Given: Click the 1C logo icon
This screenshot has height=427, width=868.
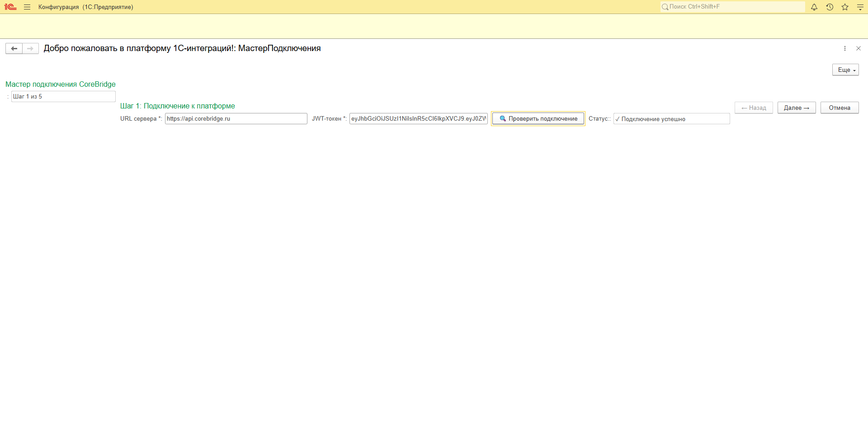Looking at the screenshot, I should [x=10, y=7].
